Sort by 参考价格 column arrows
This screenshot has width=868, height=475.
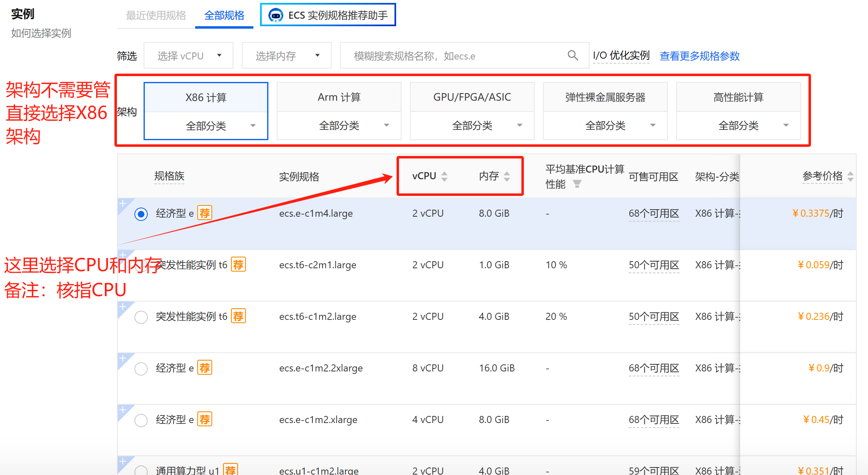[850, 176]
